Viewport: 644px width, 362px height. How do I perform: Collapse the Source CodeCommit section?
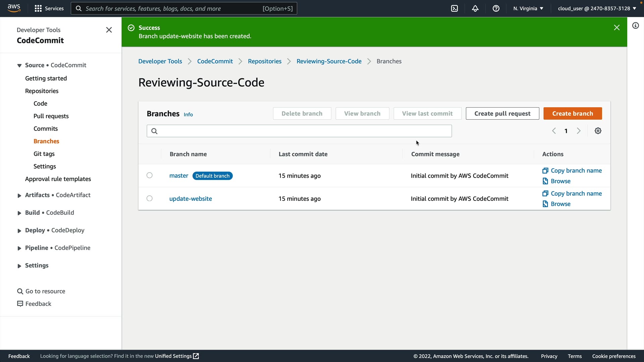point(19,65)
